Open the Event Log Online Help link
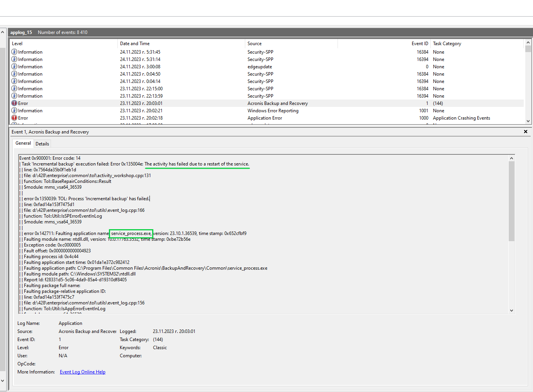533x392 pixels. [82, 372]
